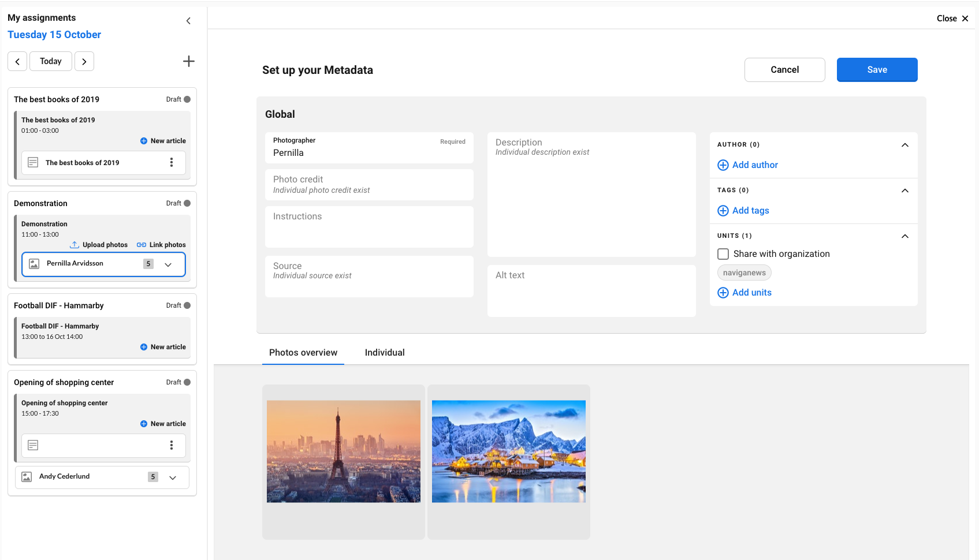Remove or select naviganews unit chip
This screenshot has width=979, height=560.
[x=745, y=273]
